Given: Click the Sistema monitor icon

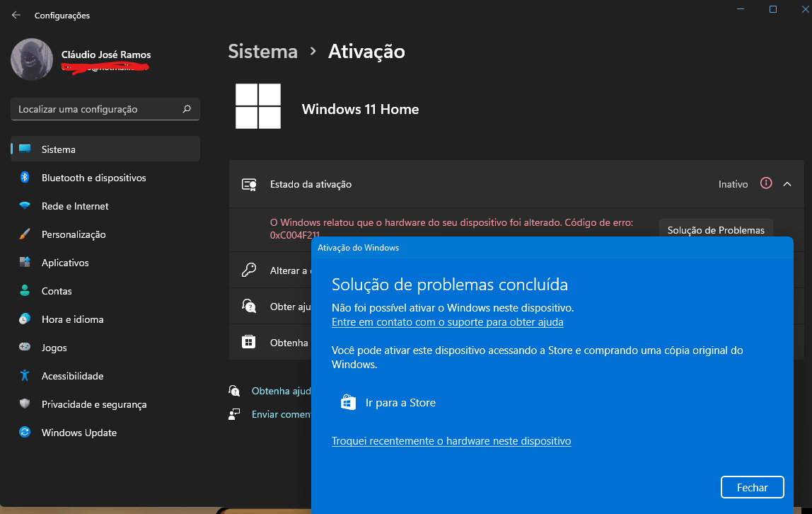Looking at the screenshot, I should point(24,149).
